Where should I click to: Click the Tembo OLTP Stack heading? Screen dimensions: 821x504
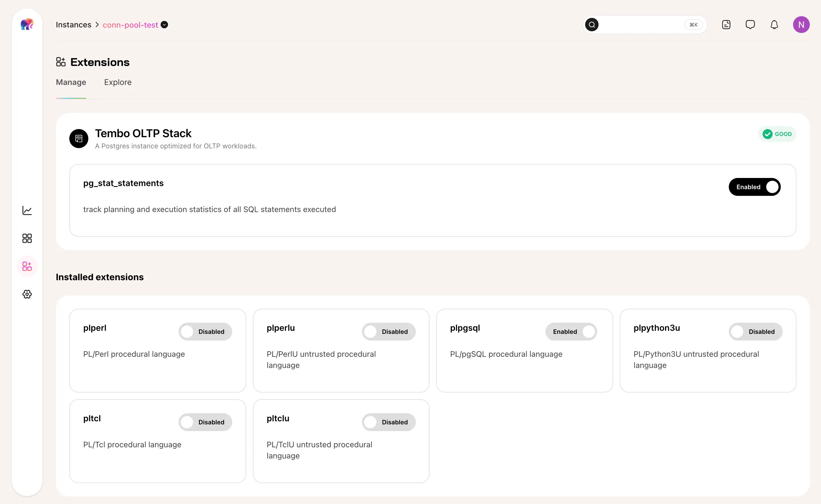[x=143, y=133]
